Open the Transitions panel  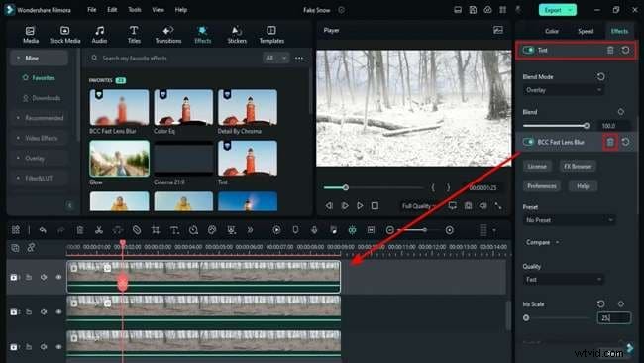click(x=168, y=35)
